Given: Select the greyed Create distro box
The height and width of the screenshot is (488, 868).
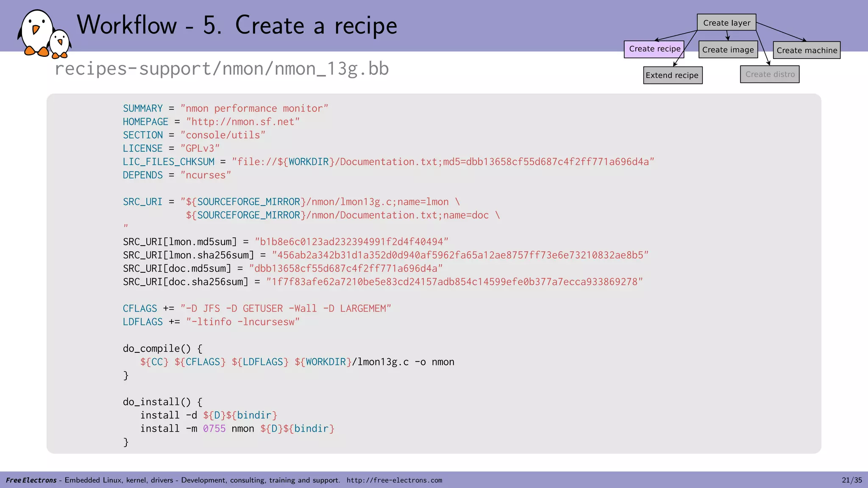Looking at the screenshot, I should pyautogui.click(x=770, y=74).
